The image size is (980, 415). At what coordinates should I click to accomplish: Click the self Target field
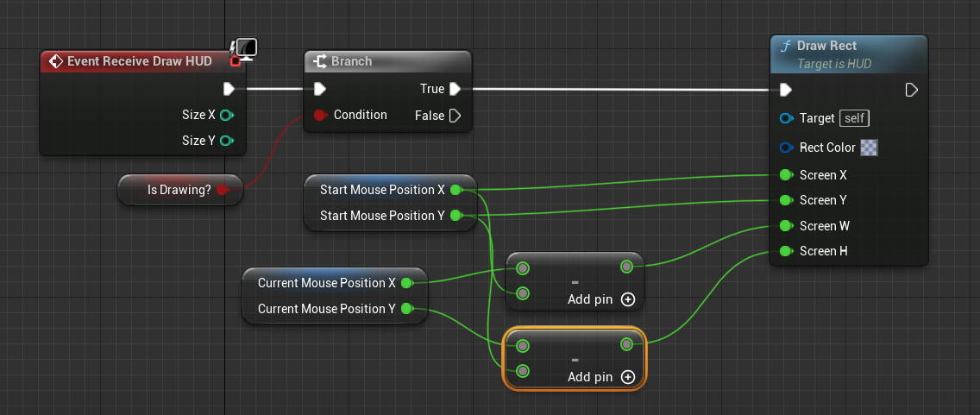[854, 118]
